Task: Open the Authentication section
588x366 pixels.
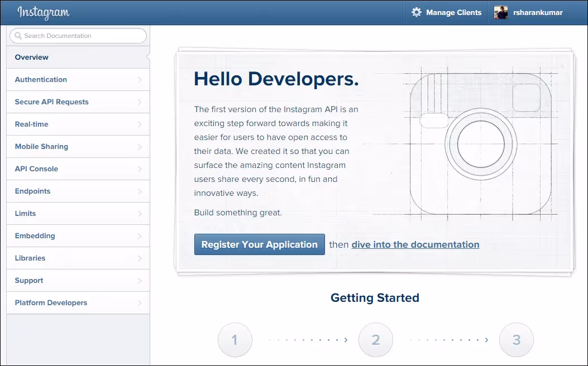Action: 78,79
